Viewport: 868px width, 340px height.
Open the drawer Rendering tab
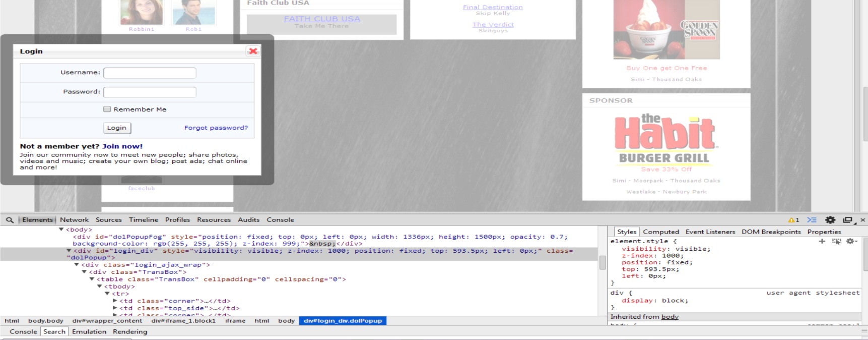[x=130, y=332]
